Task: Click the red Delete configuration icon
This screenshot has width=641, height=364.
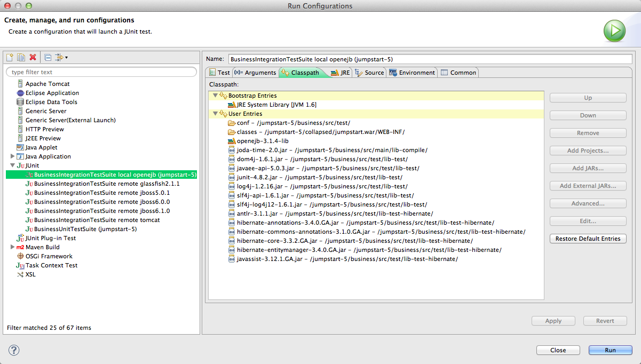Action: click(x=33, y=57)
